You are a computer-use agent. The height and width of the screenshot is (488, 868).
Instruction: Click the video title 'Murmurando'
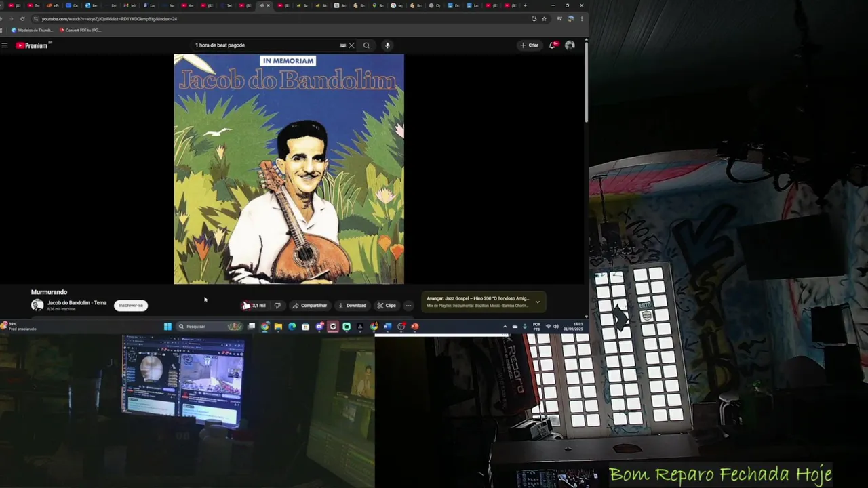coord(49,292)
